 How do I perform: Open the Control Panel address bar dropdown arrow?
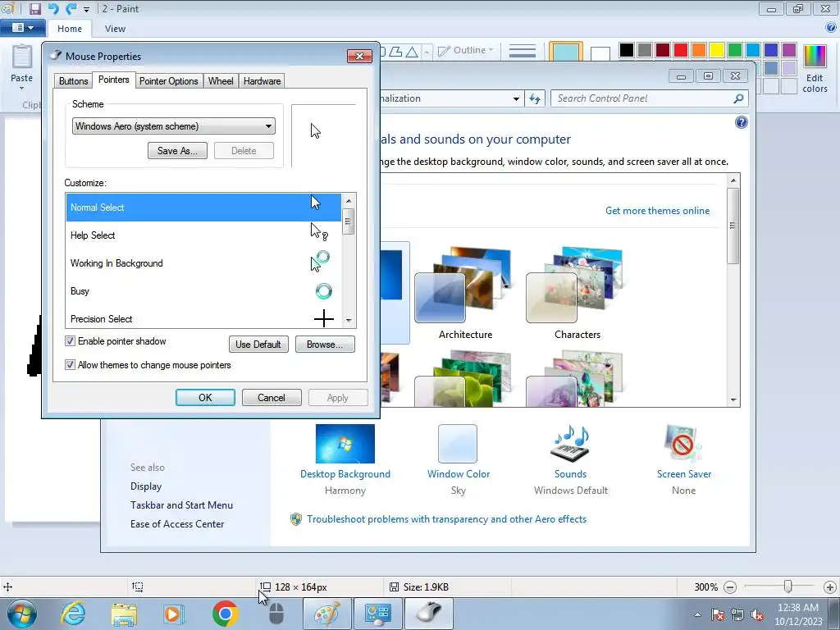pos(516,98)
